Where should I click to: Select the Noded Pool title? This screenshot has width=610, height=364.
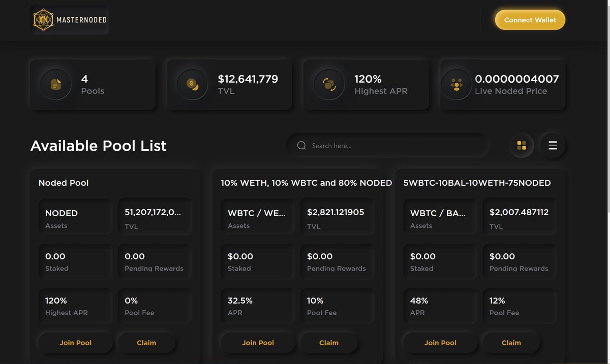tap(64, 183)
